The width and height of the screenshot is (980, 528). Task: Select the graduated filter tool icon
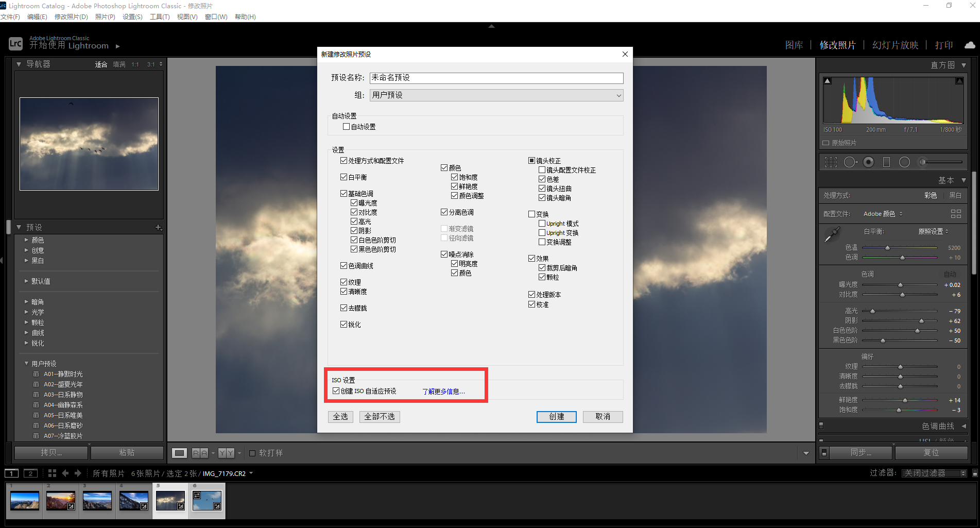[886, 162]
